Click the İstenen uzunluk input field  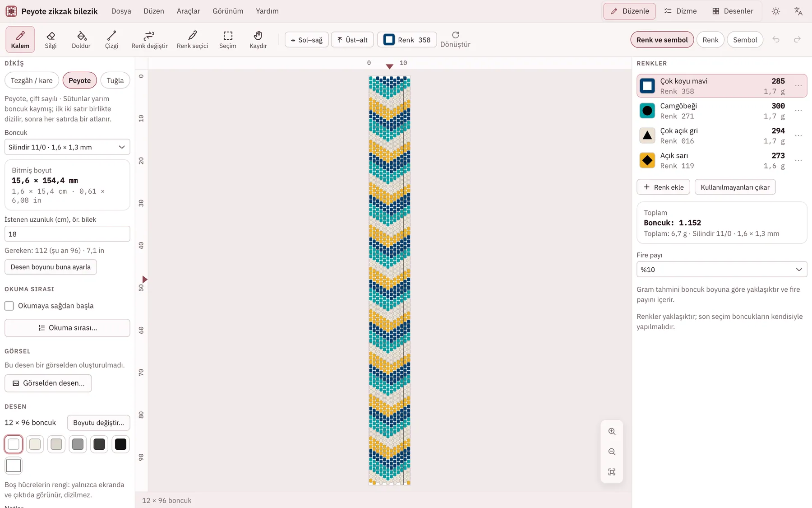(67, 234)
